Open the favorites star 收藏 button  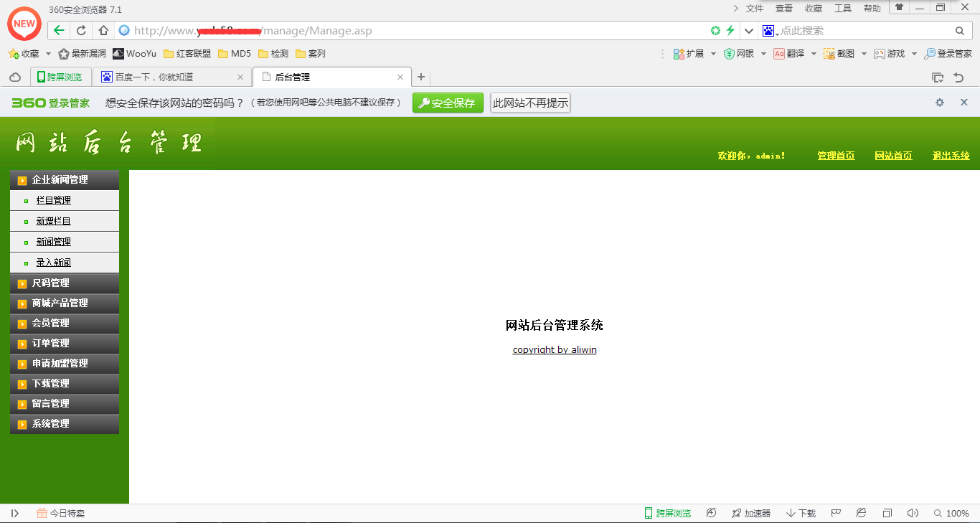point(24,54)
